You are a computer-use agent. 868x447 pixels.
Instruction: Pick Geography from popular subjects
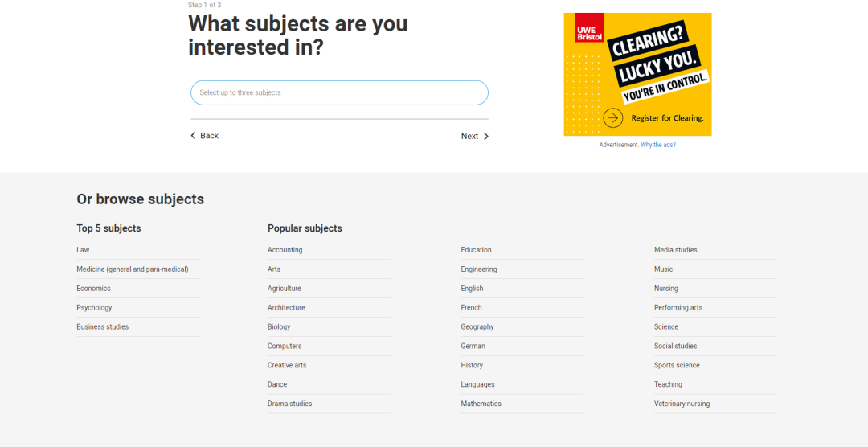click(x=477, y=326)
